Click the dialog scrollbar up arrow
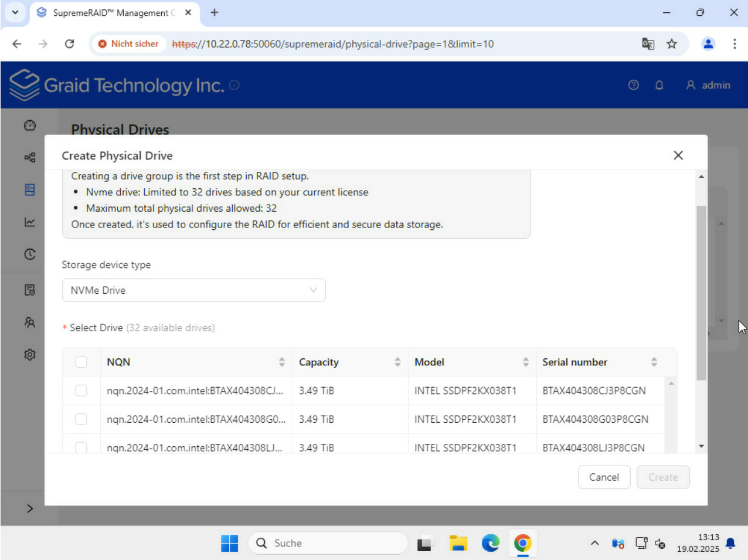 click(701, 177)
